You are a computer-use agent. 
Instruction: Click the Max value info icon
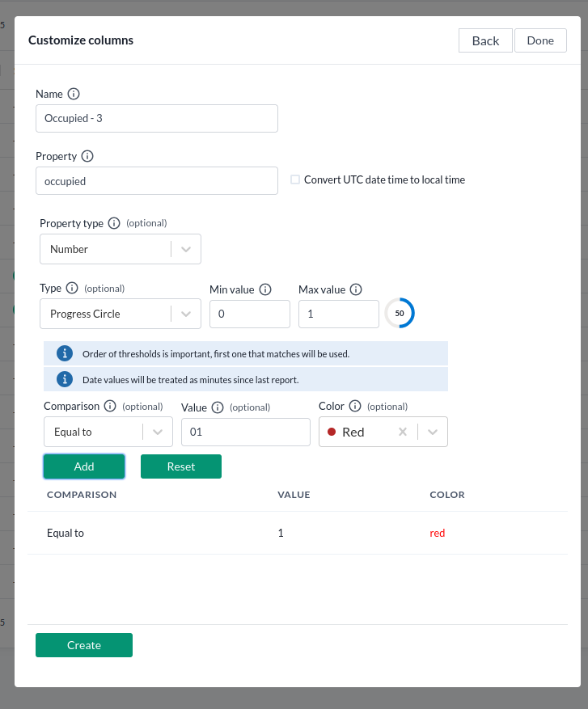[x=356, y=289]
